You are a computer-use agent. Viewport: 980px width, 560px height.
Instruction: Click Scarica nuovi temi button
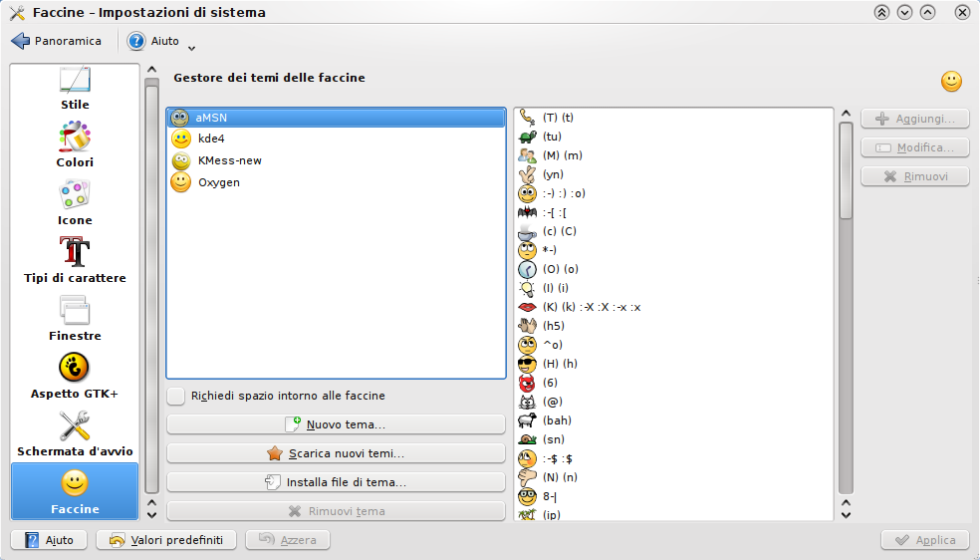(x=336, y=453)
